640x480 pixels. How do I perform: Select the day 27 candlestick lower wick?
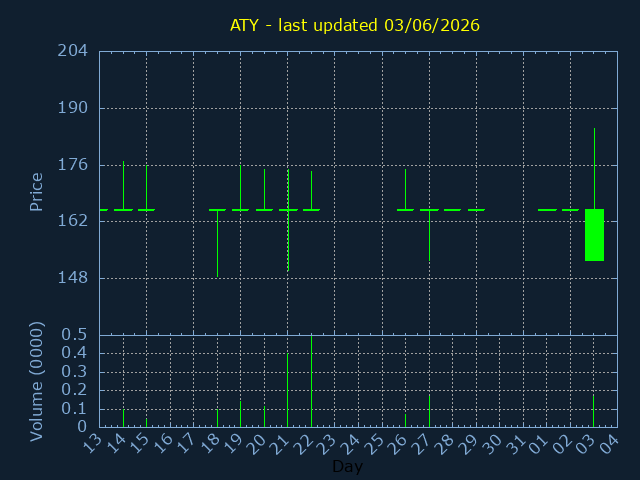(429, 236)
